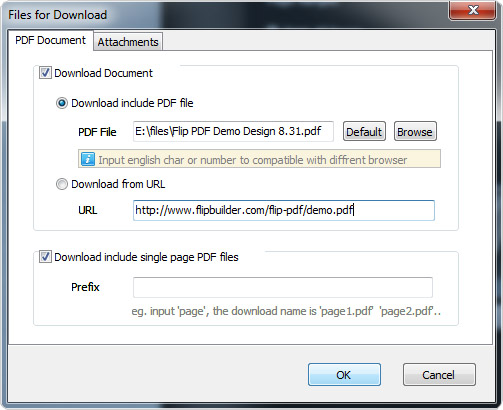
Task: Click the page1.pdf example hint text
Action: click(x=286, y=311)
